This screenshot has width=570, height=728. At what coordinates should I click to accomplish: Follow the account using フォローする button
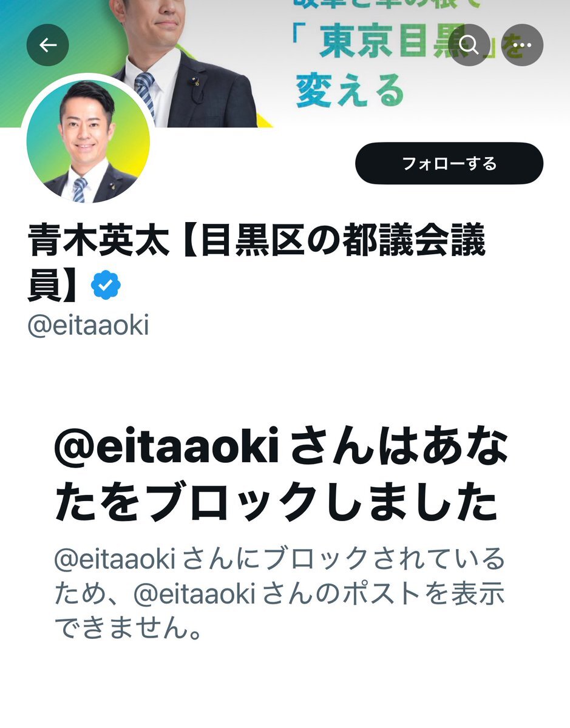click(449, 163)
